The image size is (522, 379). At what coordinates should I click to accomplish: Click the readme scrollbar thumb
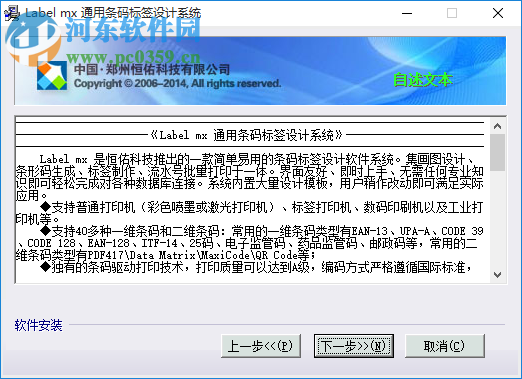pyautogui.click(x=497, y=152)
